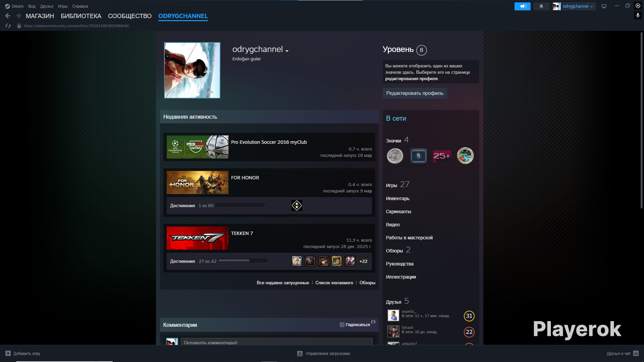Open Обзоры link under recent activity
The height and width of the screenshot is (362, 644).
click(x=367, y=283)
